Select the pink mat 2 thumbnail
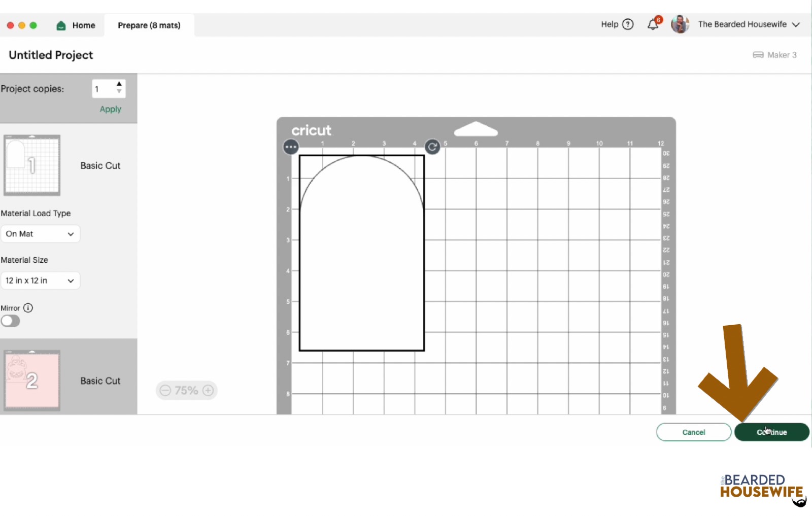Image resolution: width=812 pixels, height=516 pixels. (32, 380)
